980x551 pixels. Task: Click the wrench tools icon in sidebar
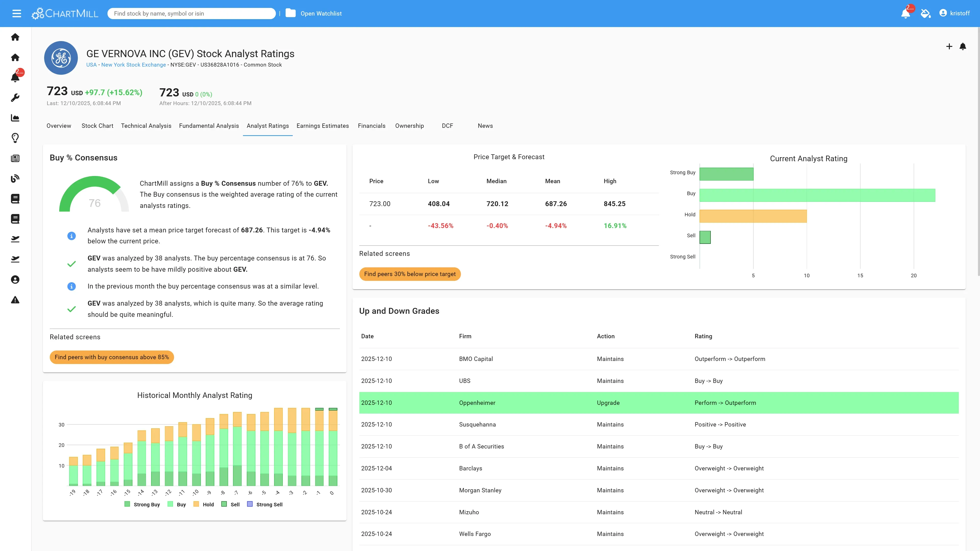pos(15,98)
